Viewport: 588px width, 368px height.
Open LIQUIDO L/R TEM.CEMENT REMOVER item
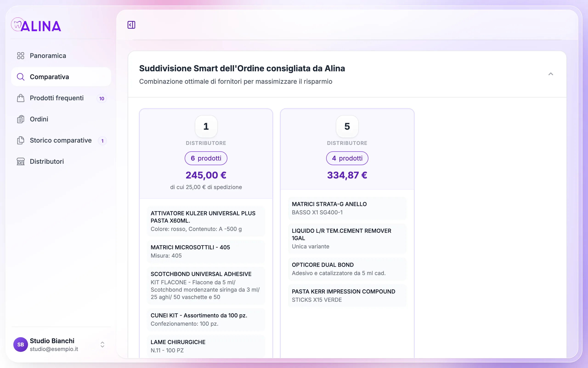click(347, 239)
